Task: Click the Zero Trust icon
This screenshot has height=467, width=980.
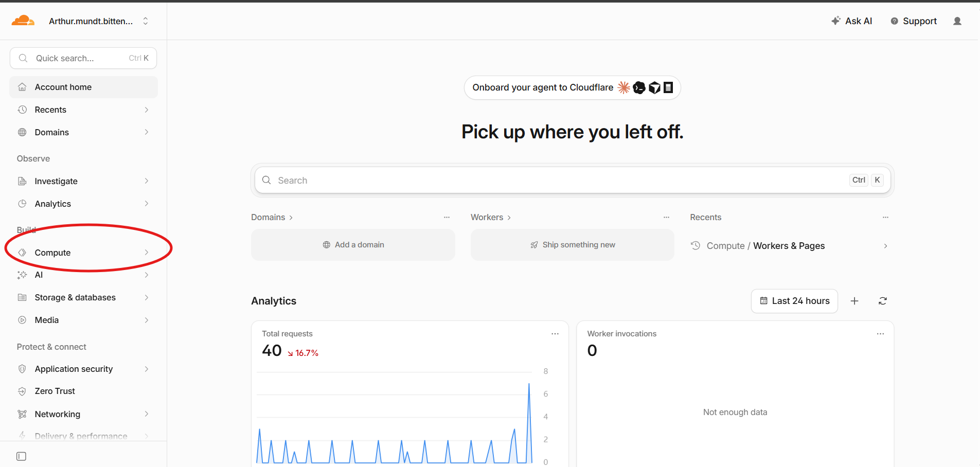Action: [22, 391]
